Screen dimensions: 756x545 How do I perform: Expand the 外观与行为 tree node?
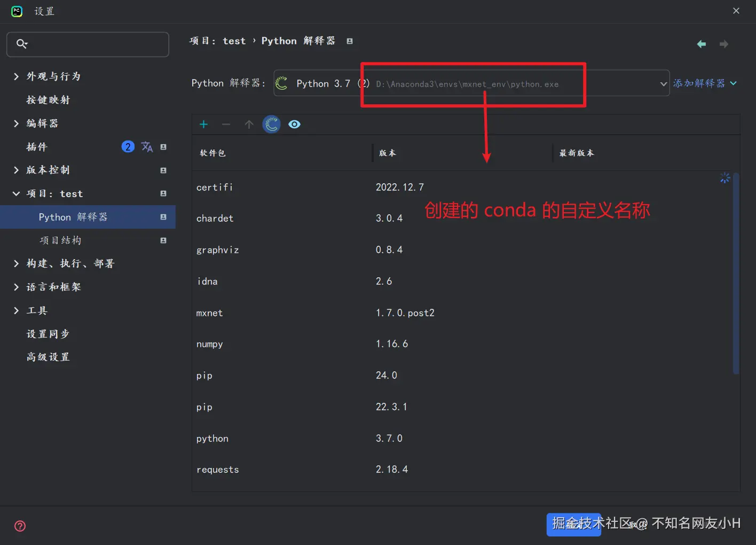coord(16,76)
